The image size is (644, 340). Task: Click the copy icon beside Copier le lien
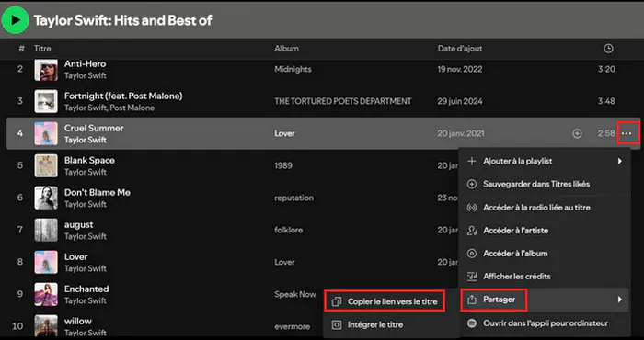(x=337, y=301)
